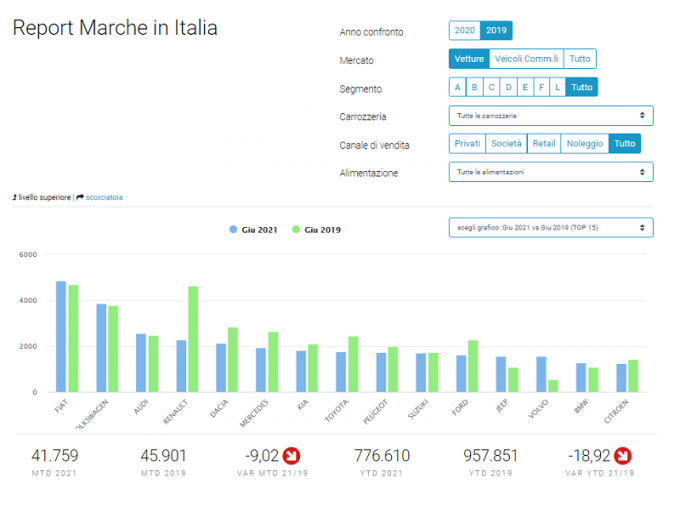
Task: Click the 957.851 YTD 2019 value
Action: [x=490, y=456]
